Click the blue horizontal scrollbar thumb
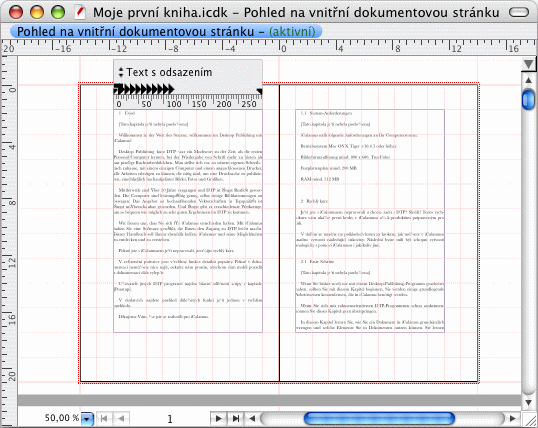538x428 pixels. coord(379,418)
